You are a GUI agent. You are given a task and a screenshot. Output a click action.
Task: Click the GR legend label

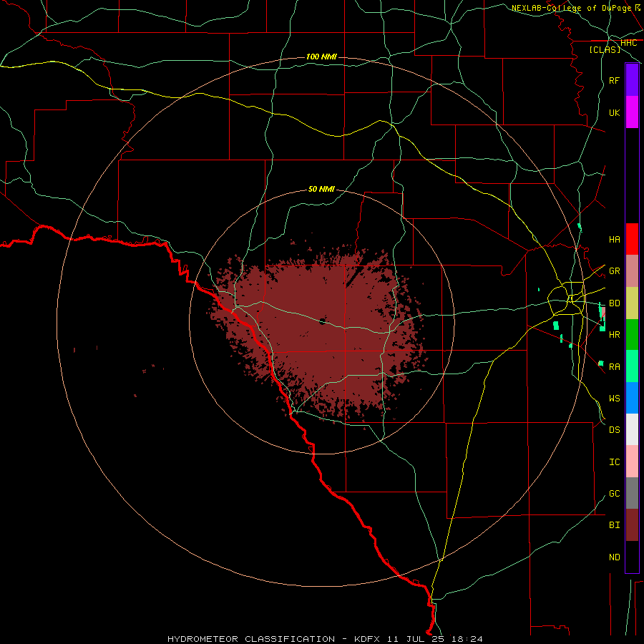pos(614,271)
